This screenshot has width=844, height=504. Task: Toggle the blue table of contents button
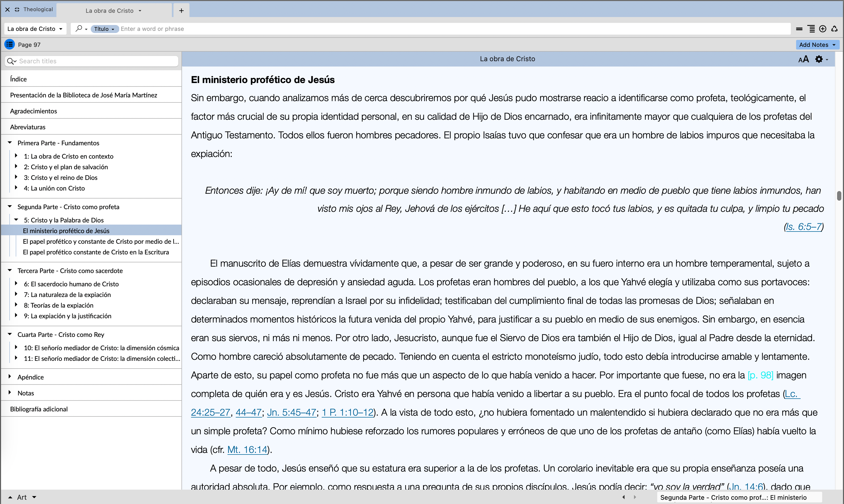[x=10, y=44]
